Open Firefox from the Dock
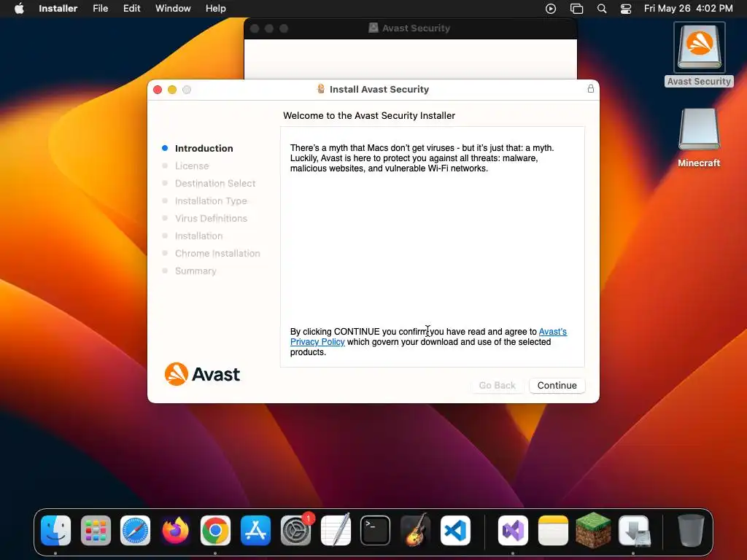This screenshot has width=747, height=560. tap(175, 531)
